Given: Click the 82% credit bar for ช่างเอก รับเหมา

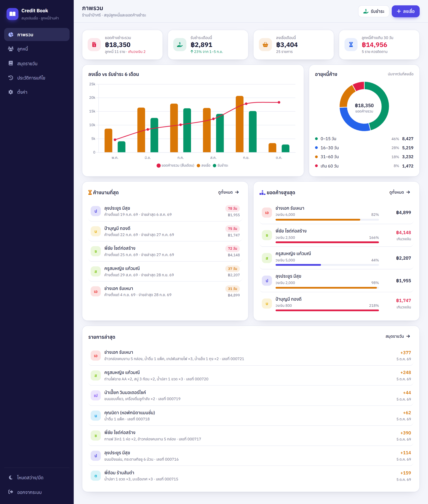Looking at the screenshot, I should pyautogui.click(x=327, y=220).
